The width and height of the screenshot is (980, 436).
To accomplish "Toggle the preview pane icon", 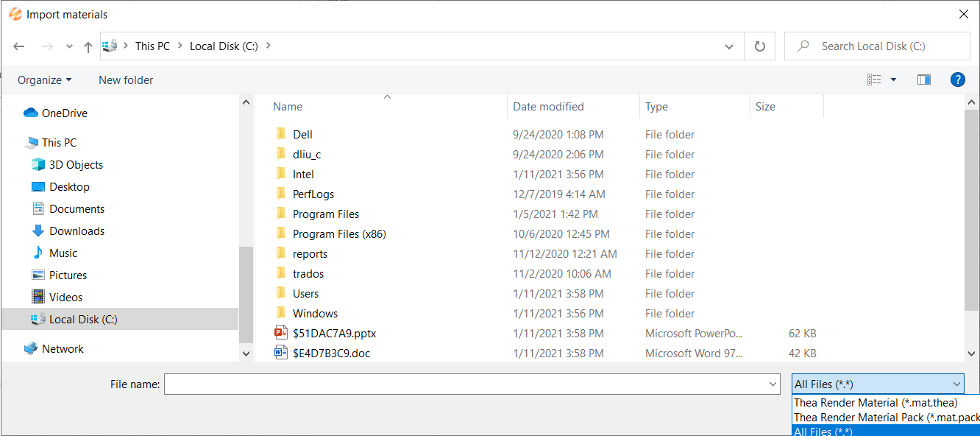I will click(924, 80).
